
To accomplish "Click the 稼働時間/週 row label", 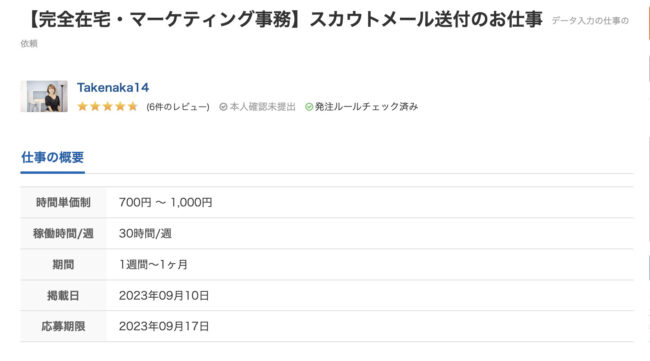I will tap(63, 233).
